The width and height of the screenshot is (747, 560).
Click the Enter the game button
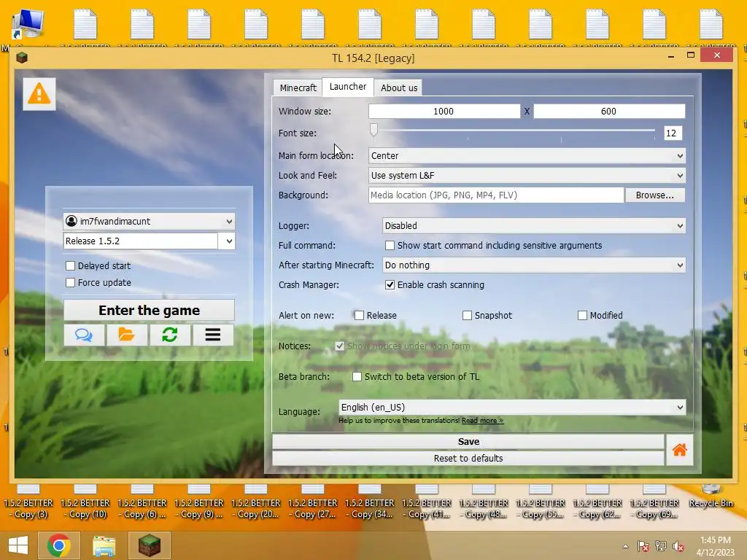click(149, 310)
